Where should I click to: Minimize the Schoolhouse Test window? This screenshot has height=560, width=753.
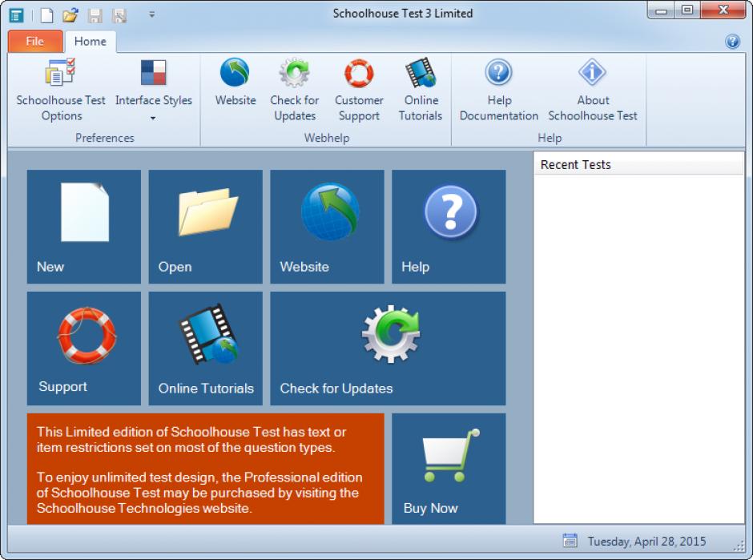coord(662,11)
